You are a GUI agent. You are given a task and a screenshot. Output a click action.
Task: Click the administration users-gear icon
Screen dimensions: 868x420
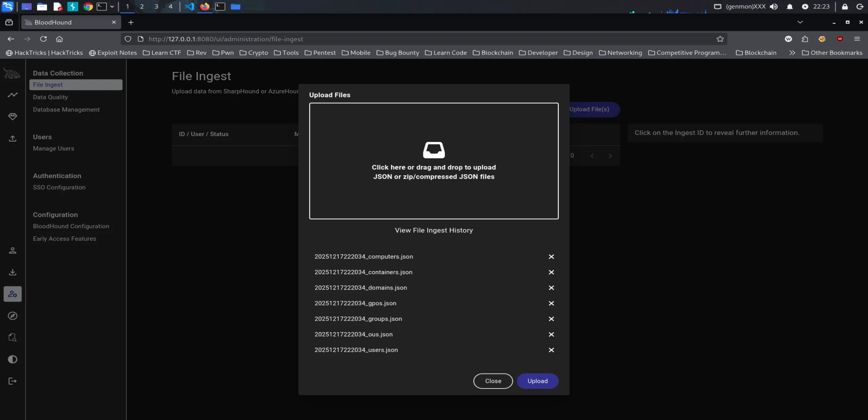tap(13, 294)
